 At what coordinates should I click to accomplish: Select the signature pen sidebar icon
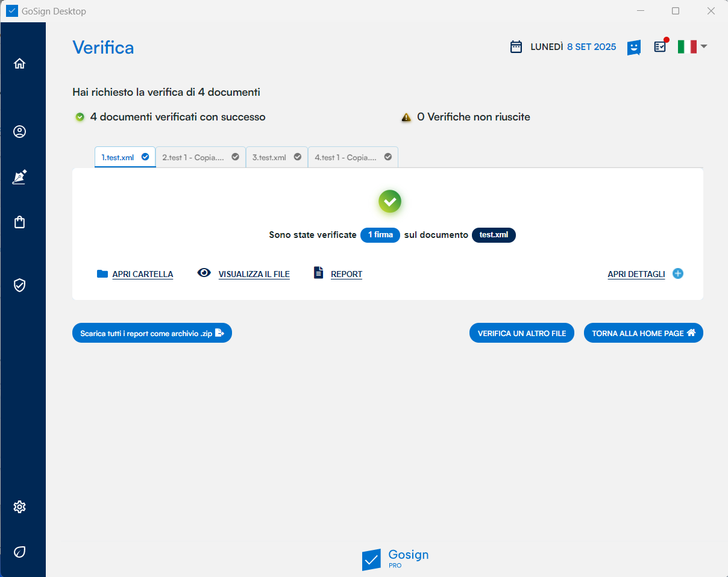pos(20,177)
